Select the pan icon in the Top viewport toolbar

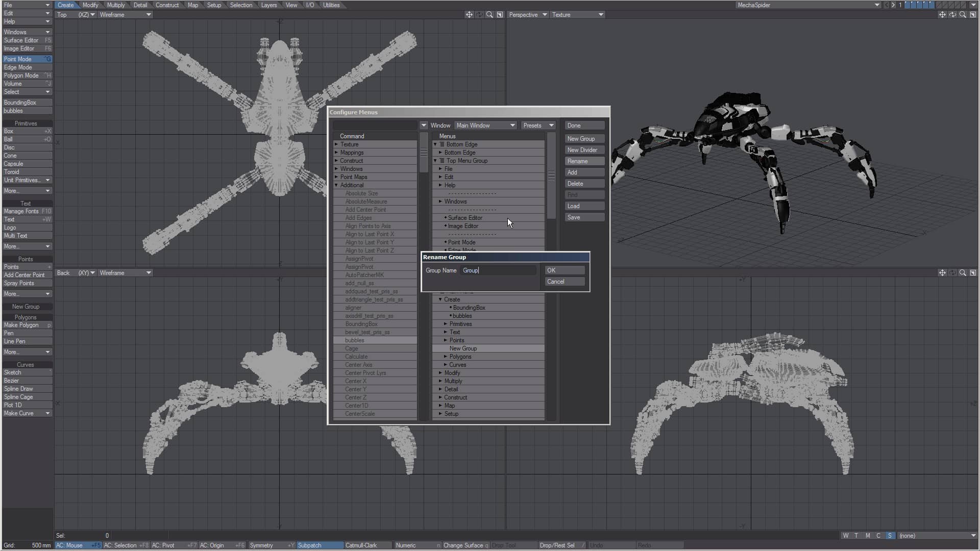pos(469,15)
